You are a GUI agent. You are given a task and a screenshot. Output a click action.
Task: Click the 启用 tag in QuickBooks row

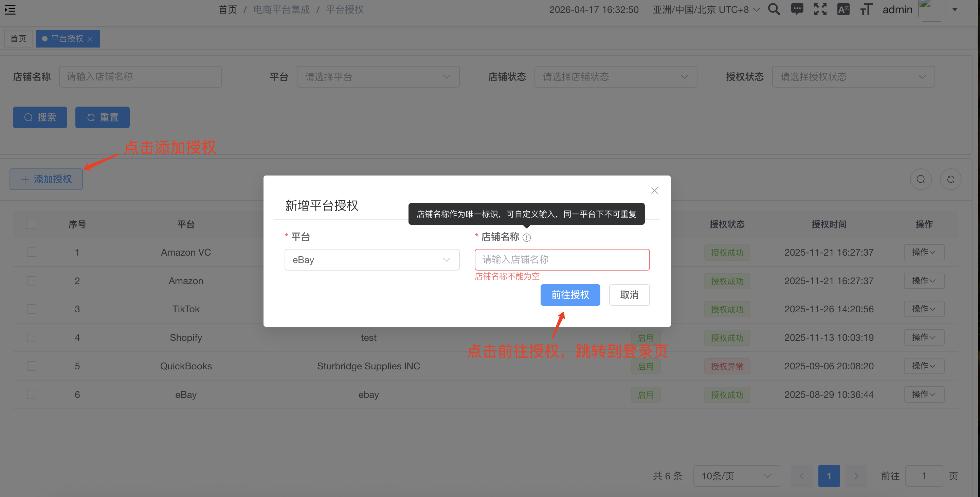tap(646, 367)
